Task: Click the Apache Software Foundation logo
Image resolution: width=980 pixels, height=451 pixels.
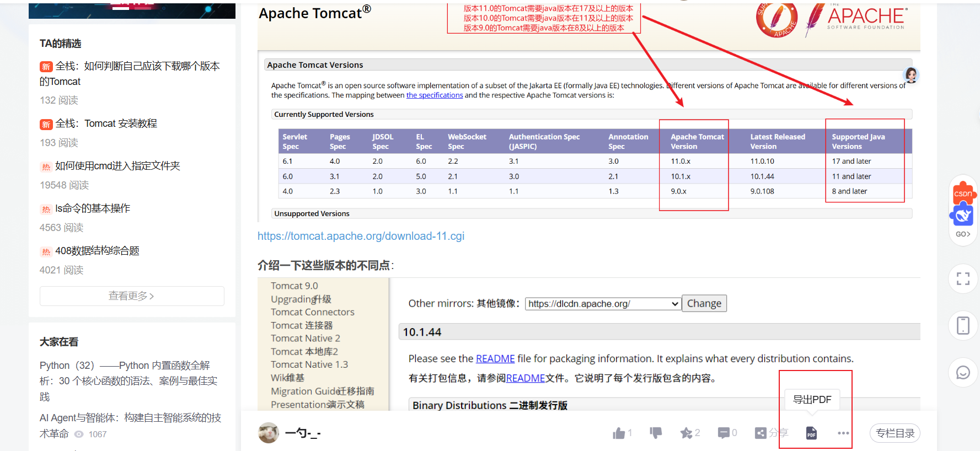Action: [x=856, y=19]
